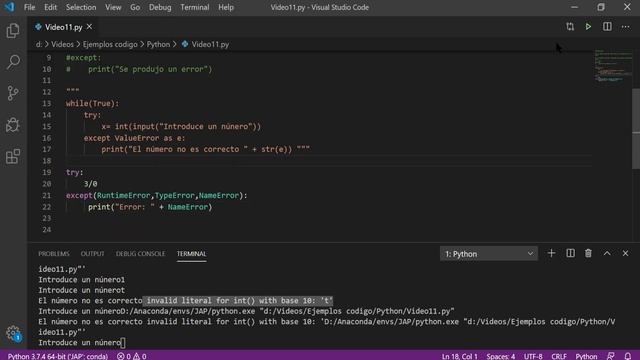
Task: Click the VS Code logo icon
Action: click(9, 7)
